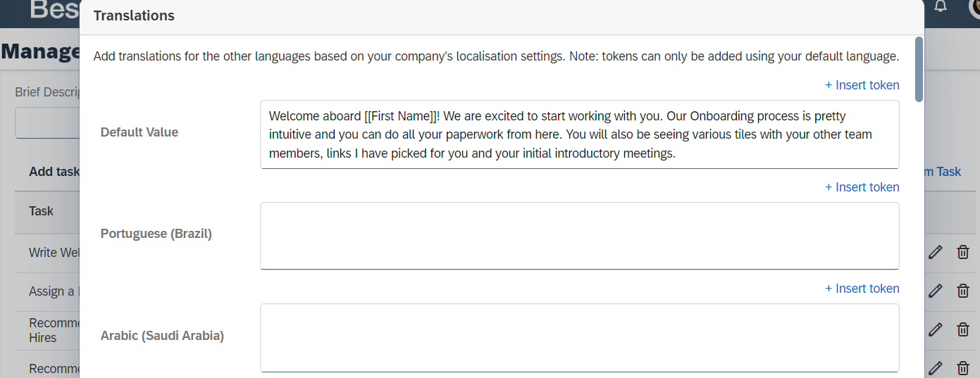980x378 pixels.
Task: Open the user avatar menu
Action: (974, 6)
